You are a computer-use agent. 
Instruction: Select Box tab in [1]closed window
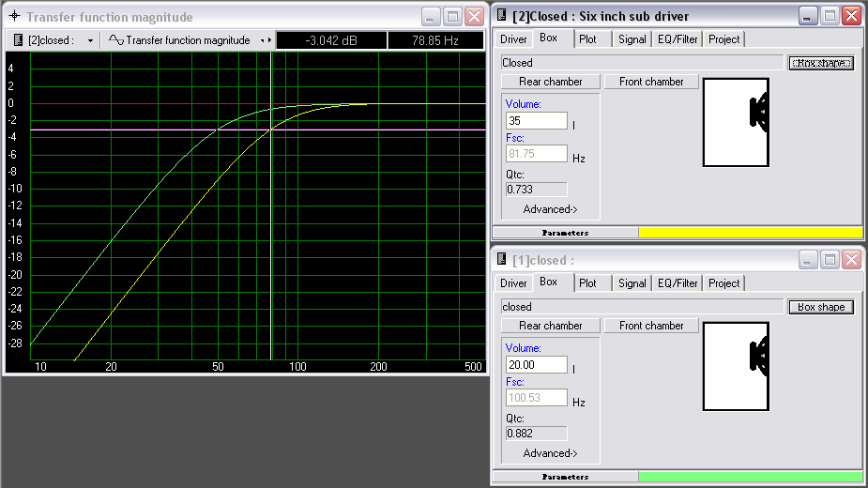click(x=548, y=282)
